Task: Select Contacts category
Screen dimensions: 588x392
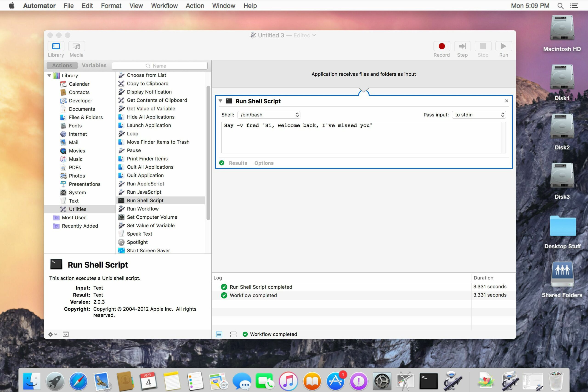Action: click(x=79, y=92)
